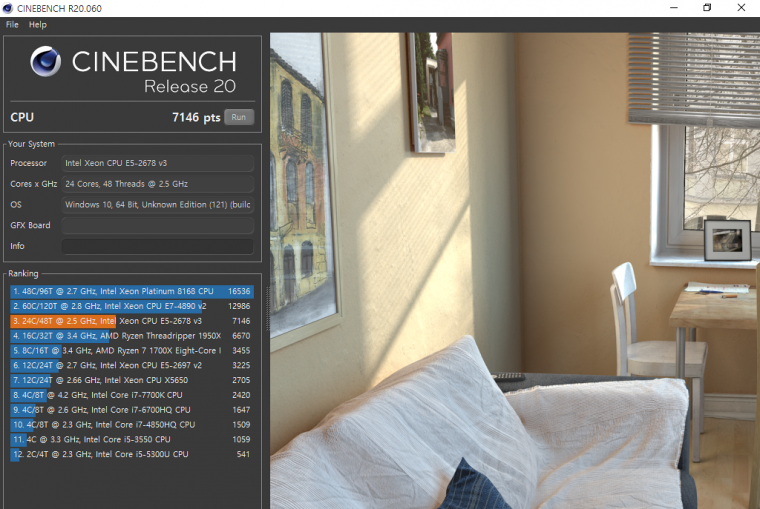The image size is (760, 509).
Task: Select the OS information field
Action: click(158, 205)
